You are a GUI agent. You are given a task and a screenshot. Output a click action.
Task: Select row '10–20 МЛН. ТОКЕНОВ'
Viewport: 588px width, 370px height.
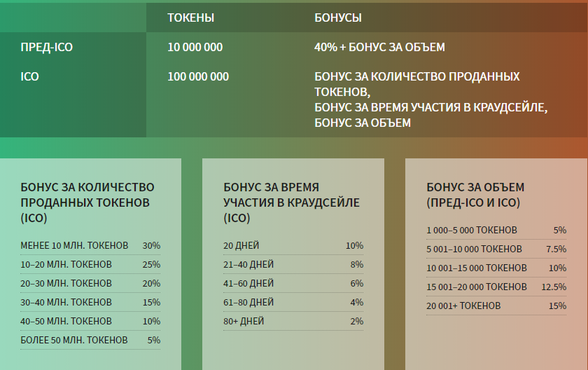click(90, 265)
